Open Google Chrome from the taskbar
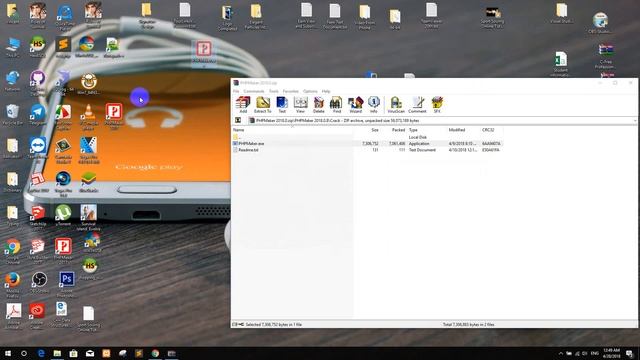640x360 pixels. [x=155, y=353]
